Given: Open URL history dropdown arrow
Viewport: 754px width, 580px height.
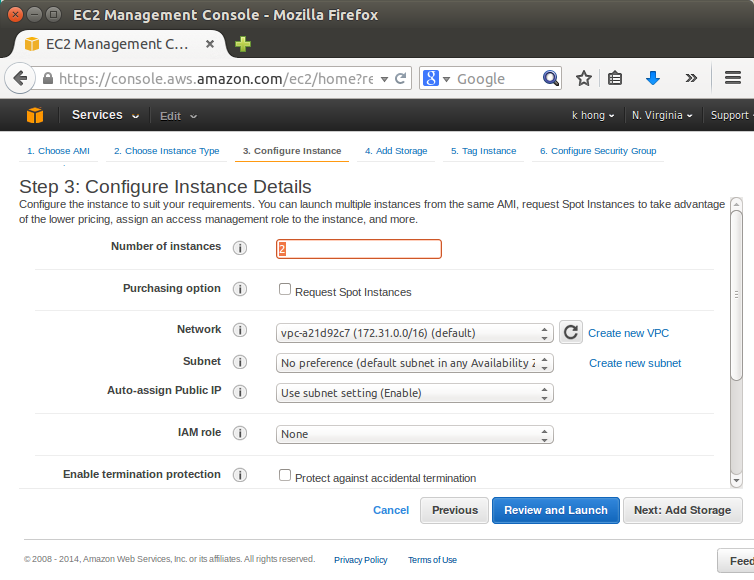Looking at the screenshot, I should click(384, 79).
